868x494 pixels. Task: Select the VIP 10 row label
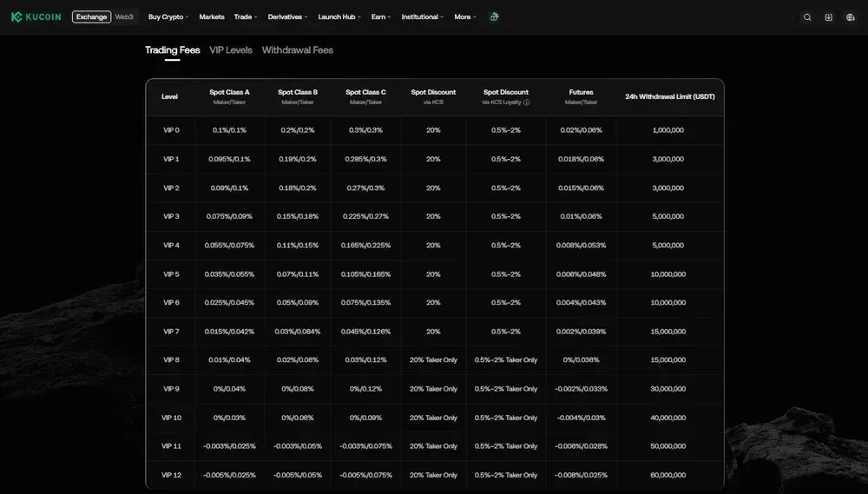click(171, 418)
